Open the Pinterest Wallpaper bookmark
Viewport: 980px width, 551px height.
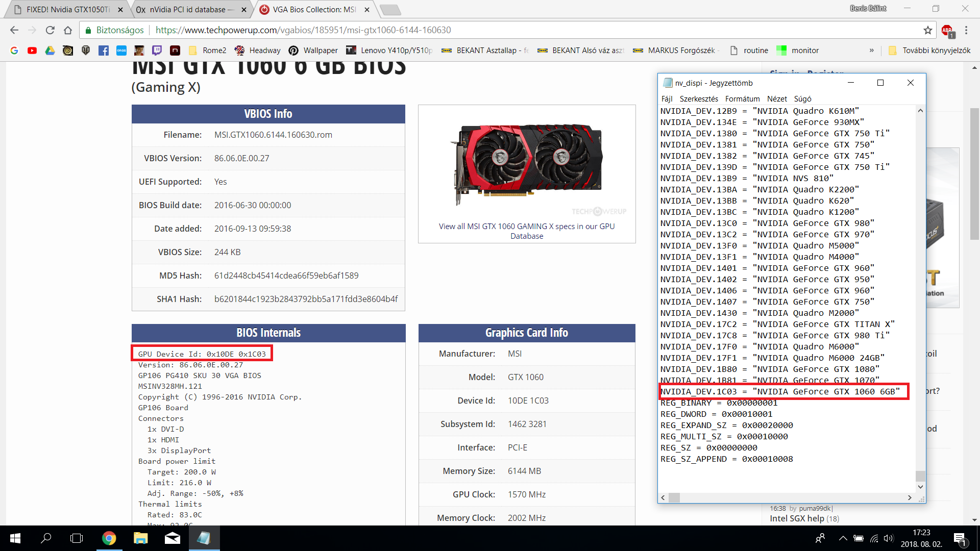(313, 51)
